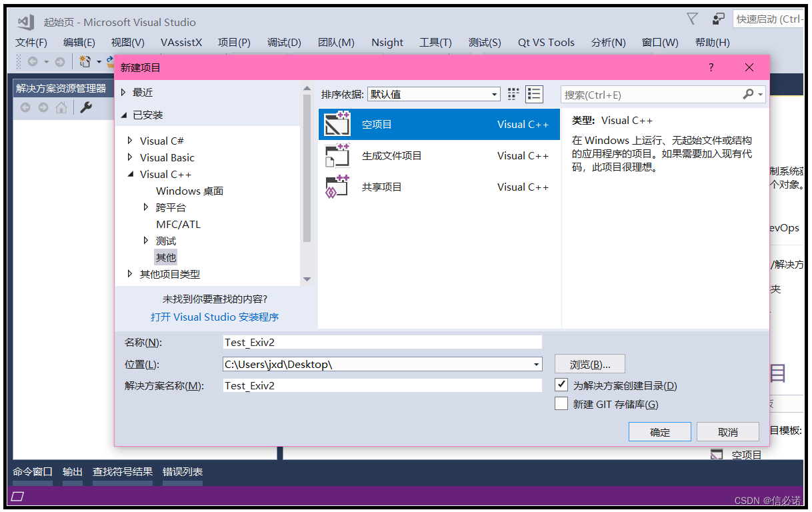This screenshot has height=512, width=812.
Task: Select Windows 桌面 in the tree
Action: [x=190, y=191]
